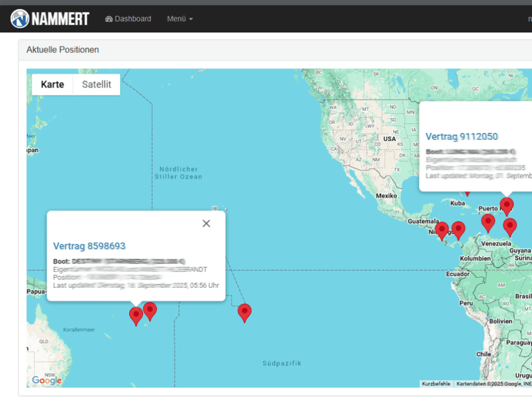Click the USA label on the map
532x399 pixels.
tap(390, 139)
